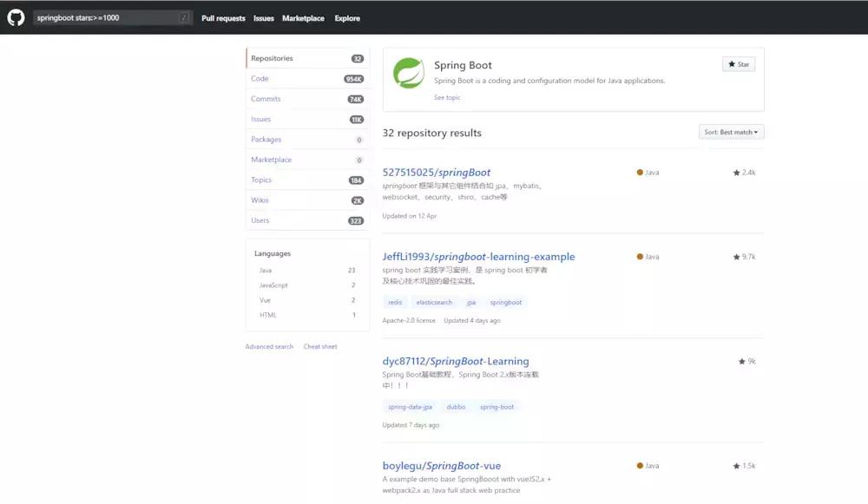The width and height of the screenshot is (868, 504).
Task: Click the See topic link
Action: point(447,98)
